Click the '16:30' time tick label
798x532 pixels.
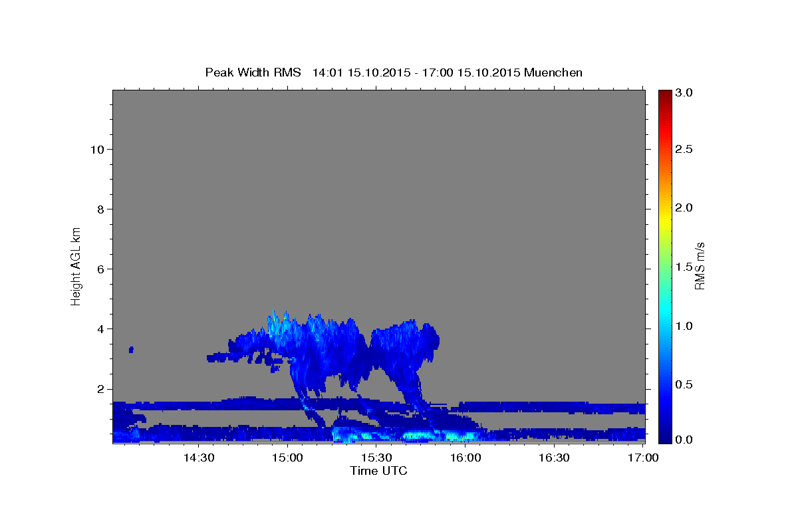click(x=554, y=458)
